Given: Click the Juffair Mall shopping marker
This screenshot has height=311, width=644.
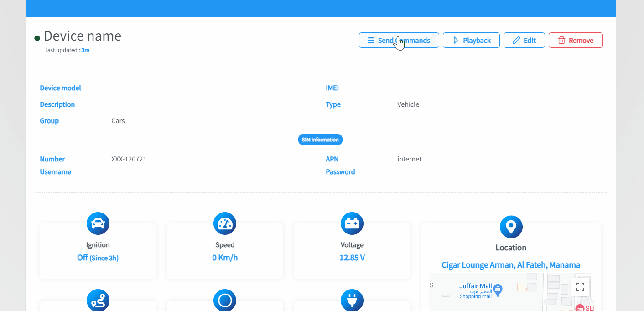Looking at the screenshot, I should (498, 289).
